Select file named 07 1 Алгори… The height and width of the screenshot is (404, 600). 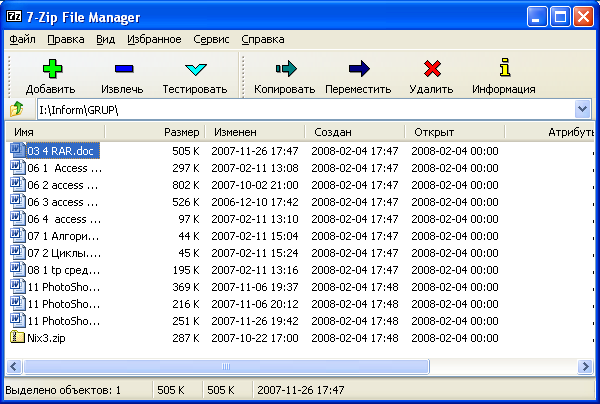63,236
